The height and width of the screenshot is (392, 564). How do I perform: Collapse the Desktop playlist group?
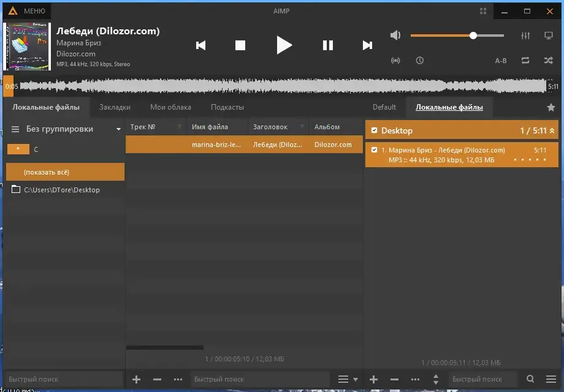[x=551, y=130]
